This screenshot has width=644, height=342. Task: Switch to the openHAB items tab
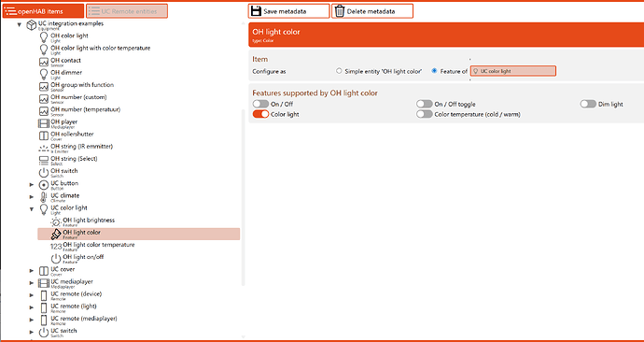pos(43,11)
